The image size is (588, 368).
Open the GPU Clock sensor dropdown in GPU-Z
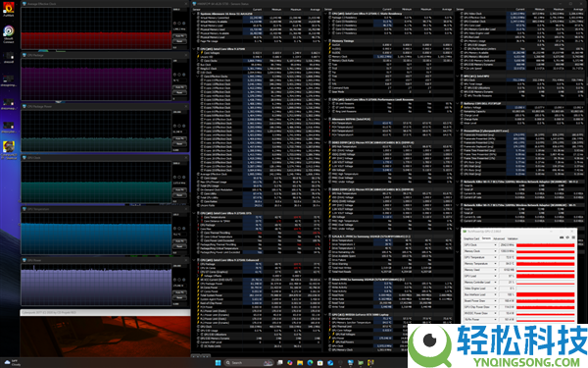pos(495,245)
